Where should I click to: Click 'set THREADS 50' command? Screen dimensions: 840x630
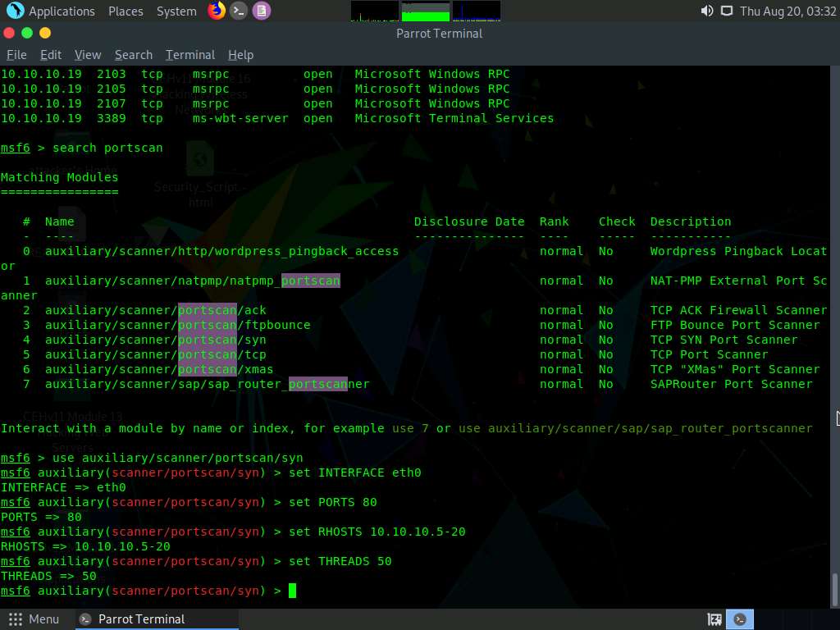pyautogui.click(x=340, y=561)
